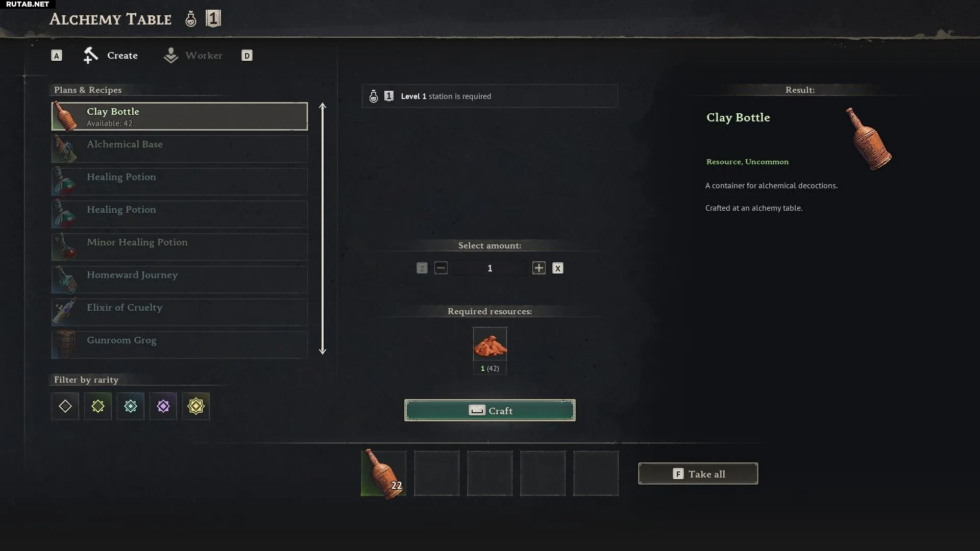Toggle the rare teal diamond rarity filter

tap(131, 406)
